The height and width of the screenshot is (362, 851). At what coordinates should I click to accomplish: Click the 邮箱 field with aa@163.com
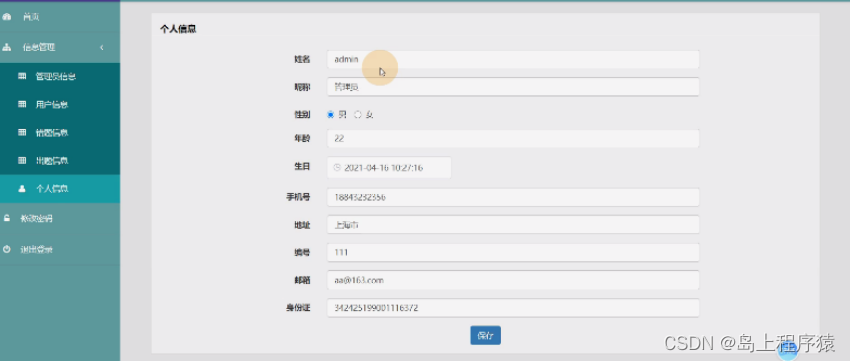tap(513, 280)
